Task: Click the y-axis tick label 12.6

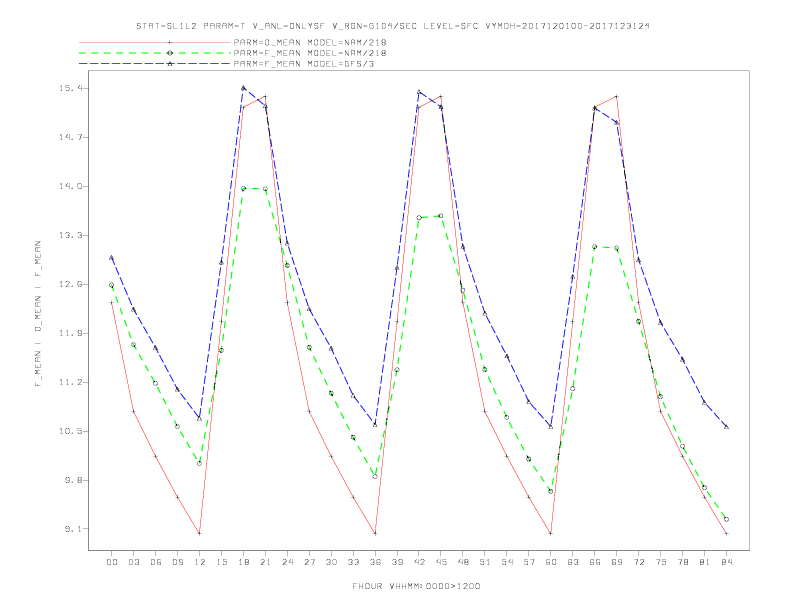Action: point(70,284)
